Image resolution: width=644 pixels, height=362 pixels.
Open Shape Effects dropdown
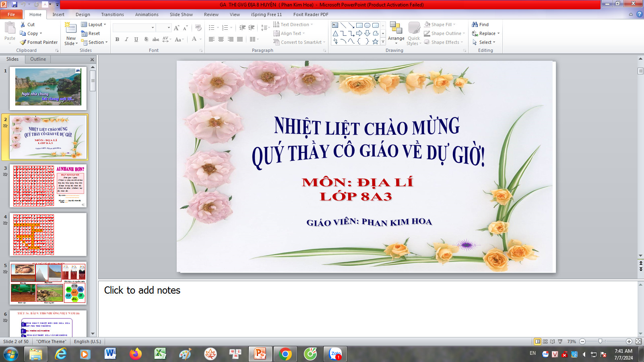coord(444,42)
